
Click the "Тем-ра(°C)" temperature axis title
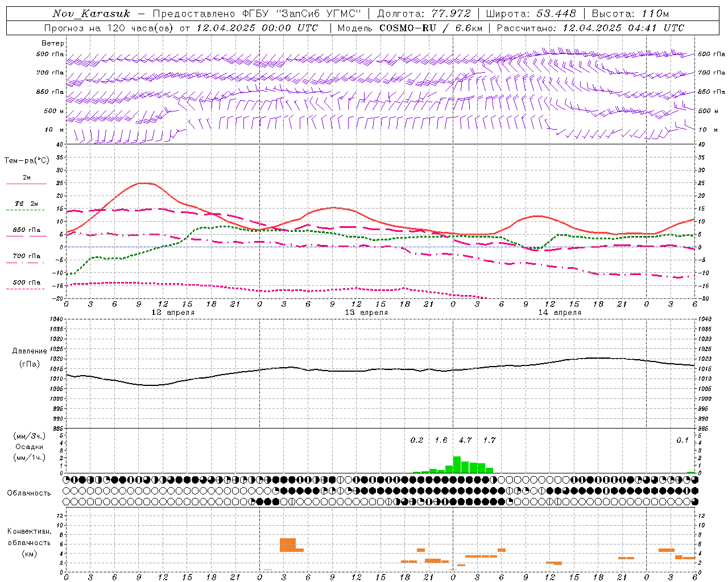pos(27,161)
